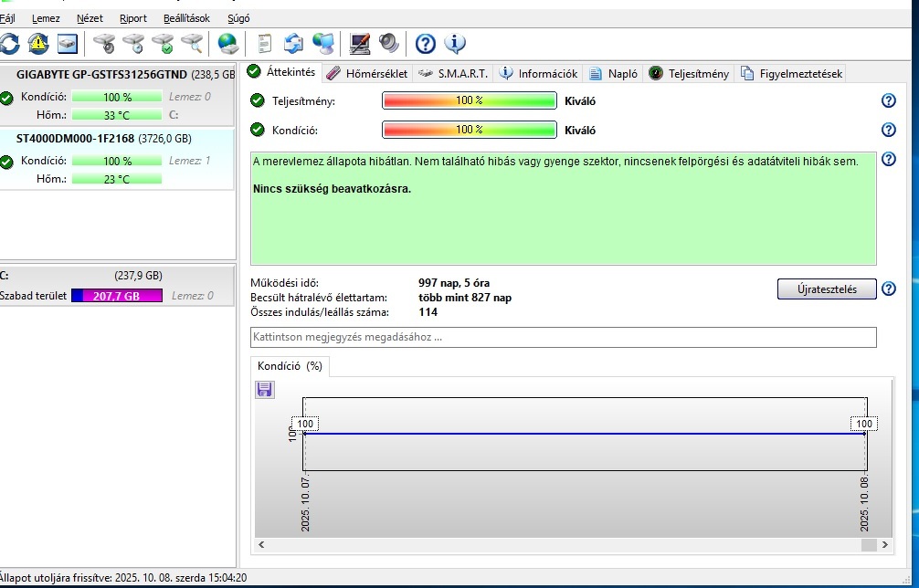Select the GIGABYTE GP-GSTFS31256GTND disk
This screenshot has width=919, height=588.
coord(117,95)
